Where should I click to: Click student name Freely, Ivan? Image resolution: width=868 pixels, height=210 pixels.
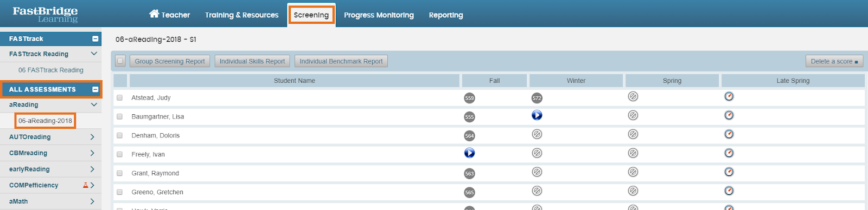pyautogui.click(x=148, y=155)
